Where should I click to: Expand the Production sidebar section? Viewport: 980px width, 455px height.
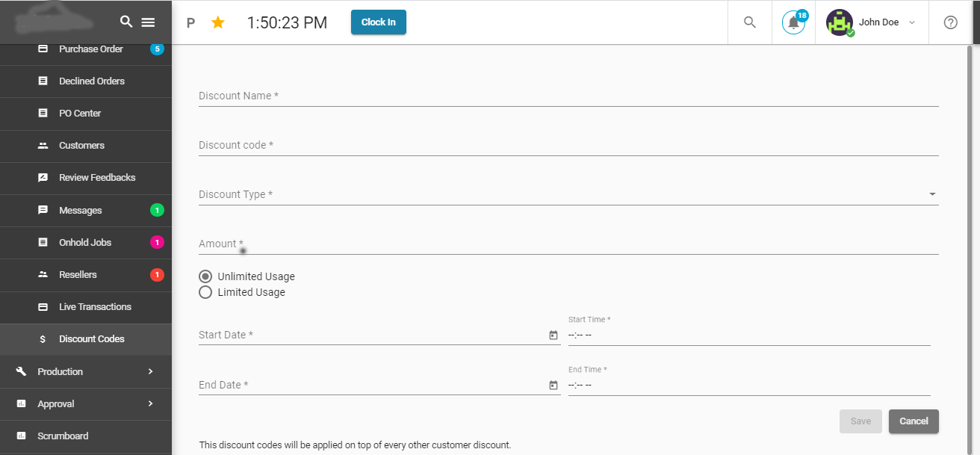pyautogui.click(x=86, y=371)
